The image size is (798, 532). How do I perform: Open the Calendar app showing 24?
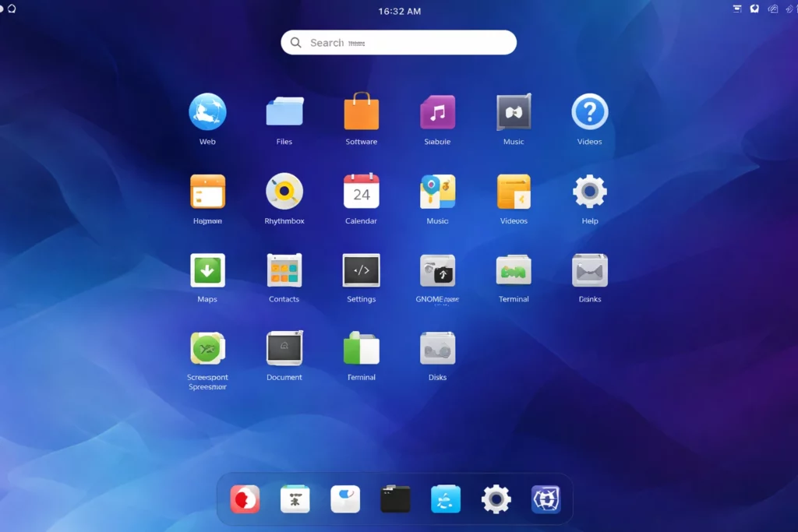(362, 192)
